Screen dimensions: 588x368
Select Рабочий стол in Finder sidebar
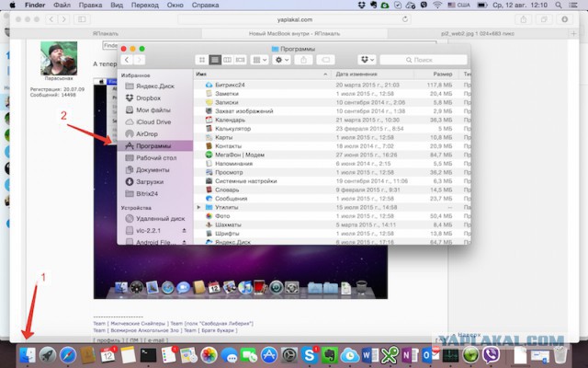[x=155, y=158]
